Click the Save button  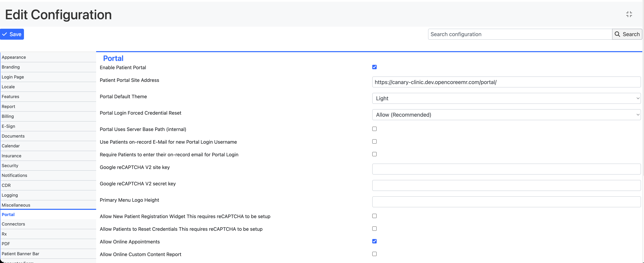(12, 34)
